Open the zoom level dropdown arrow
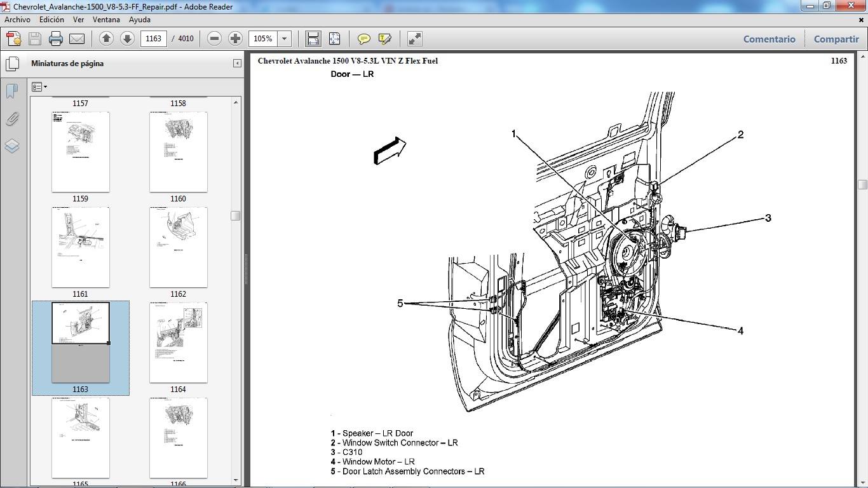 pyautogui.click(x=285, y=39)
